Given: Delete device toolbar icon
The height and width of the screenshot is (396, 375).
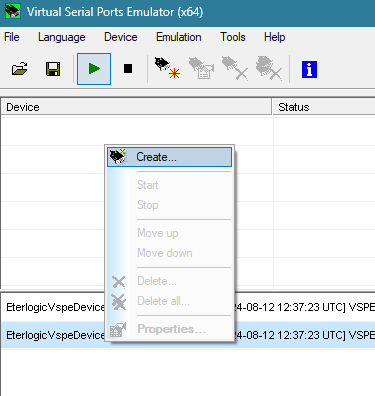Looking at the screenshot, I should click(235, 69).
